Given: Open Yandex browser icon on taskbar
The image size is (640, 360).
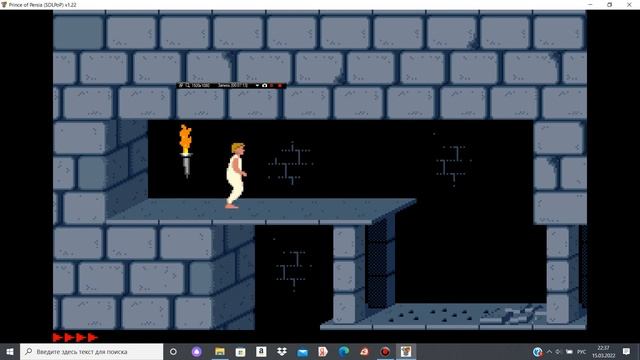Looking at the screenshot, I should (x=323, y=351).
